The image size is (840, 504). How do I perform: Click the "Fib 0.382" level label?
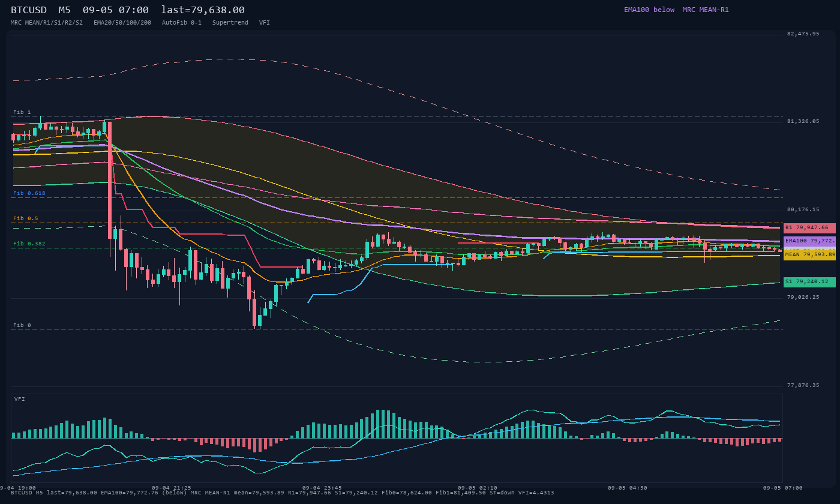(29, 244)
